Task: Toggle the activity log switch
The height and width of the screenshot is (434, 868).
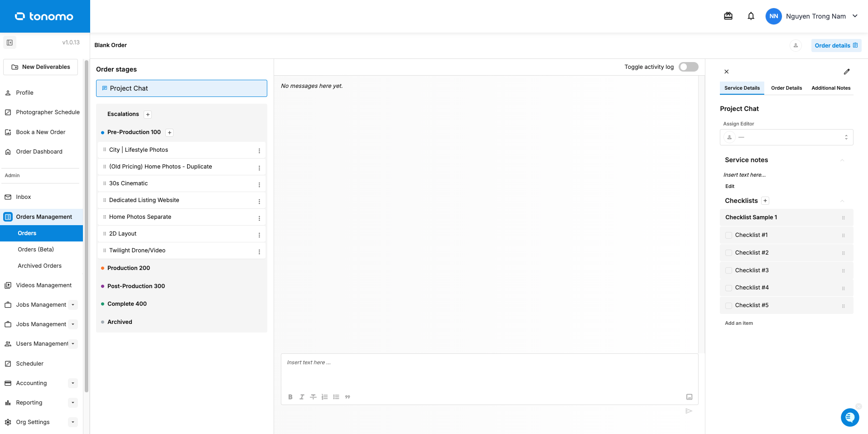Action: coord(688,67)
